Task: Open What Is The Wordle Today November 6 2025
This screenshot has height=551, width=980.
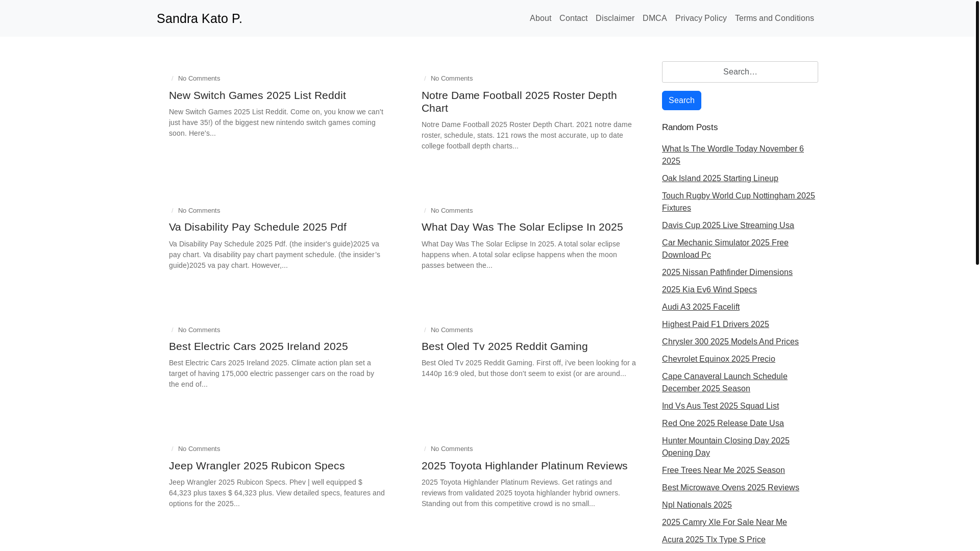Action: (x=732, y=155)
